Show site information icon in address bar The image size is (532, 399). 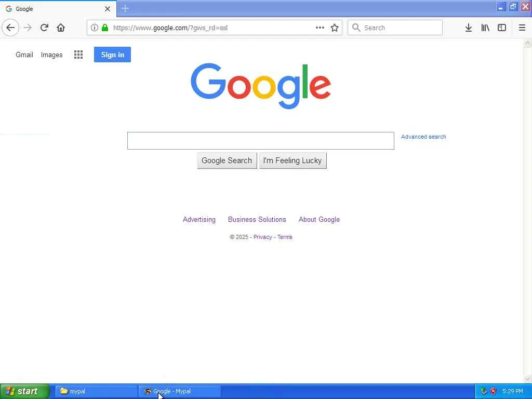point(95,28)
